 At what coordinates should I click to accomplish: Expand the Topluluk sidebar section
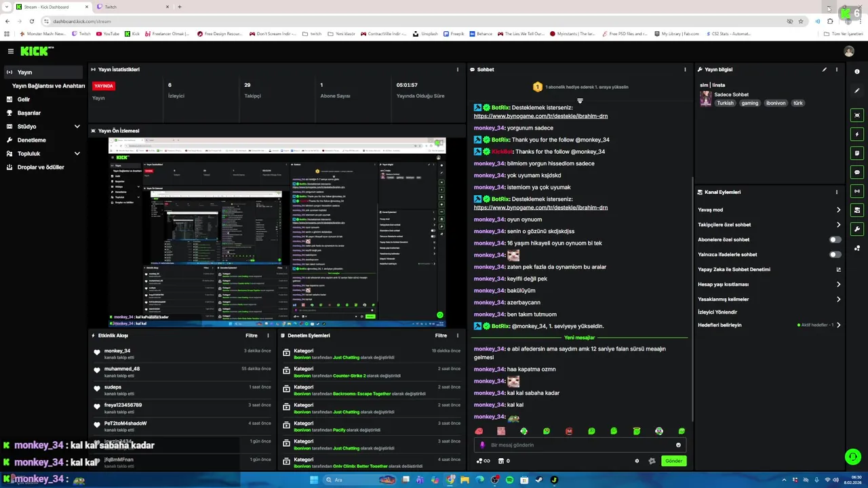[x=77, y=153]
